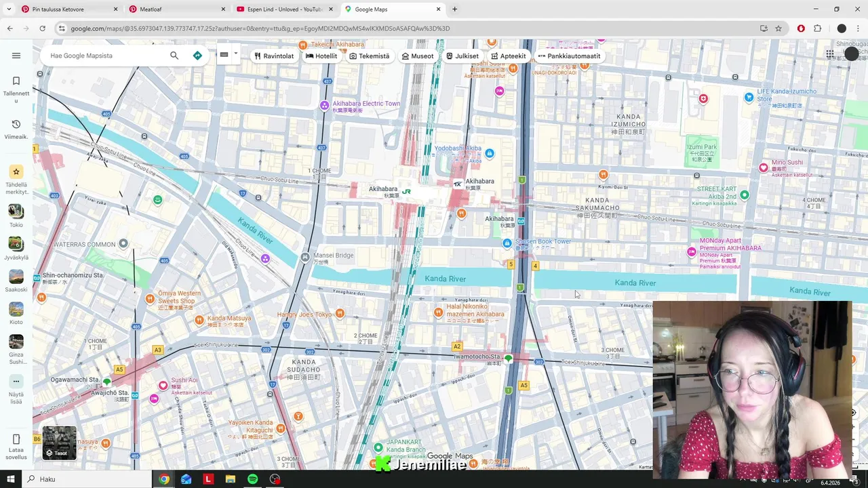Click the Iwamotocho Sta. station marker
Image resolution: width=868 pixels, height=488 pixels.
[x=508, y=358]
